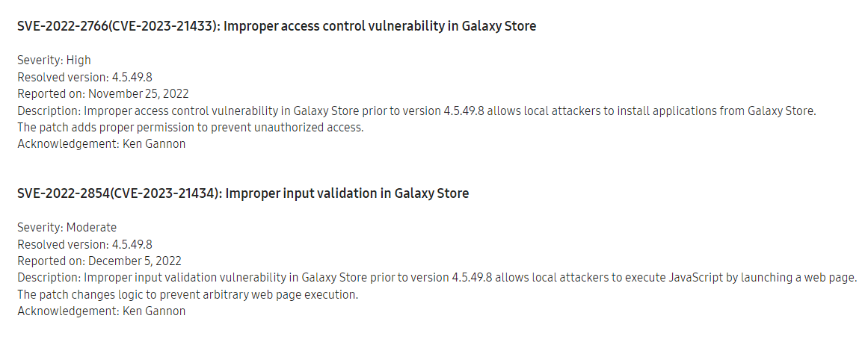Click the improper access control description sentence
This screenshot has width=868, height=345.
pos(417,111)
